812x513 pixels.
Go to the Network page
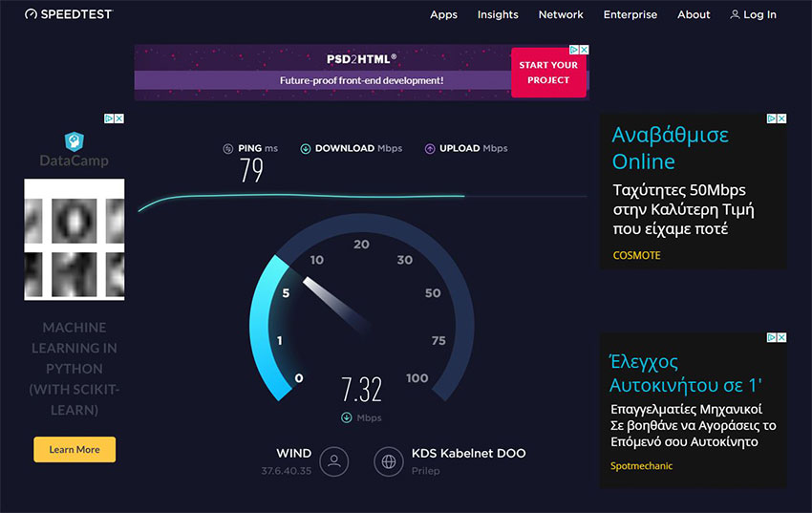[561, 14]
